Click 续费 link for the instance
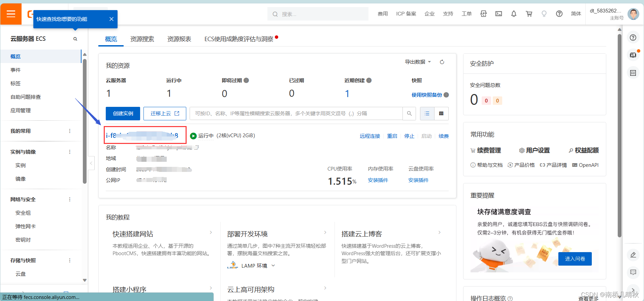The width and height of the screenshot is (644, 301). 444,136
